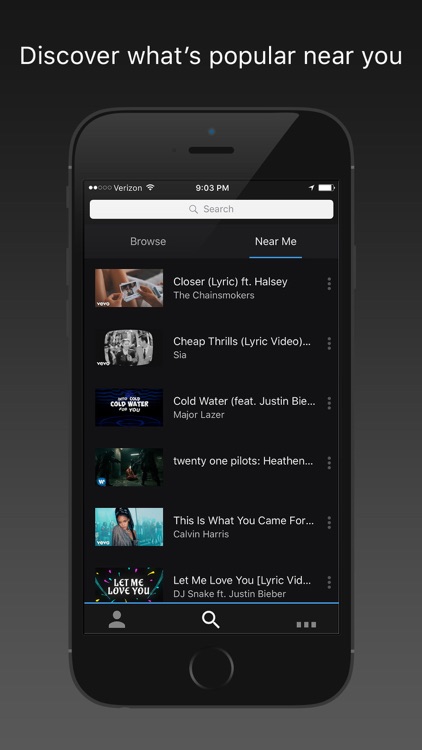Select title 'twenty one pilots: Heathen...'
The width and height of the screenshot is (422, 750).
[243, 461]
